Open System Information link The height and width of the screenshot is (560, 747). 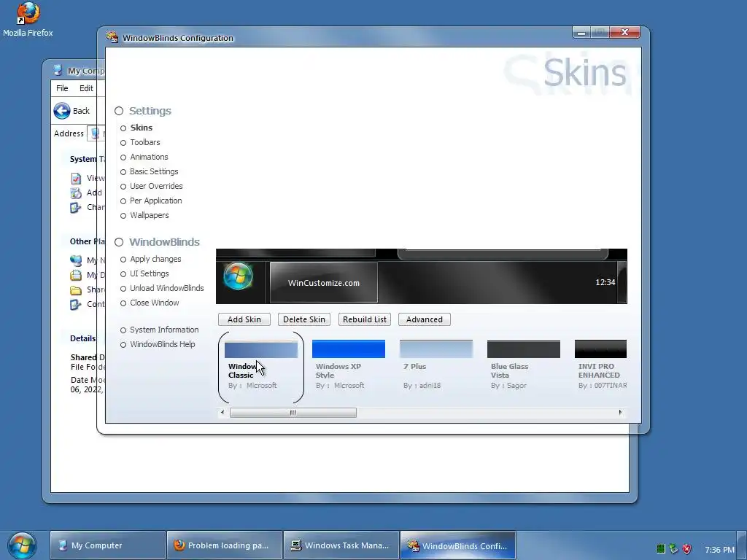coord(164,330)
